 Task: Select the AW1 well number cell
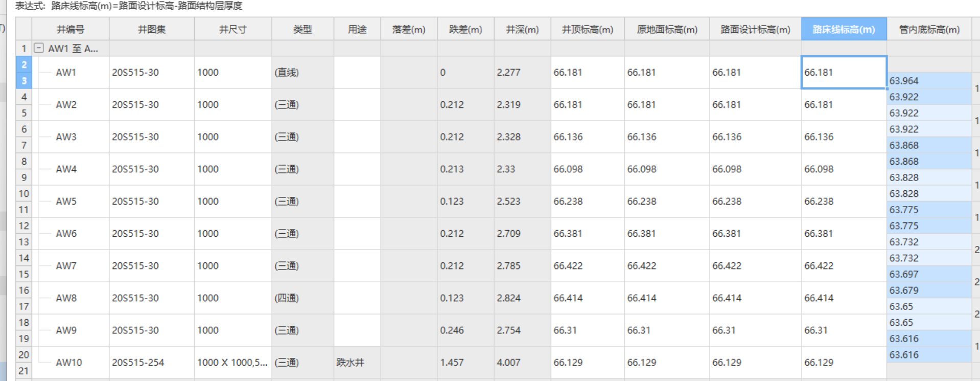click(66, 73)
